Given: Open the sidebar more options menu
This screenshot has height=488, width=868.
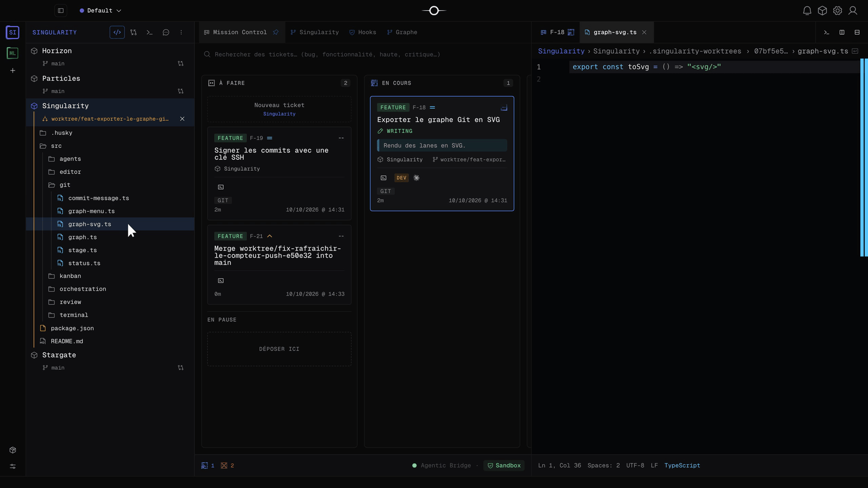Looking at the screenshot, I should 181,33.
